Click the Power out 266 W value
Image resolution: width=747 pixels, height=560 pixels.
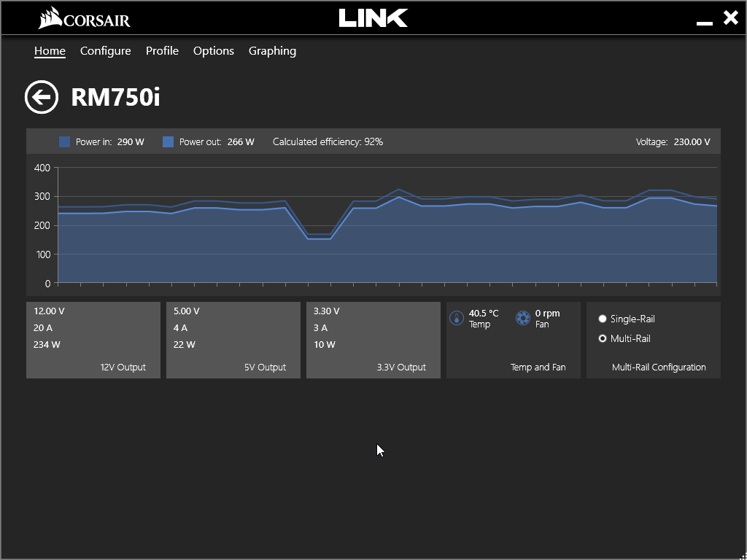pyautogui.click(x=241, y=142)
